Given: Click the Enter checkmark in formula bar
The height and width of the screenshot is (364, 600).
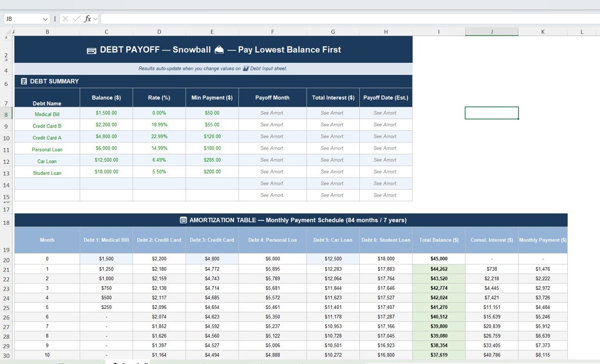Looking at the screenshot, I should 76,19.
